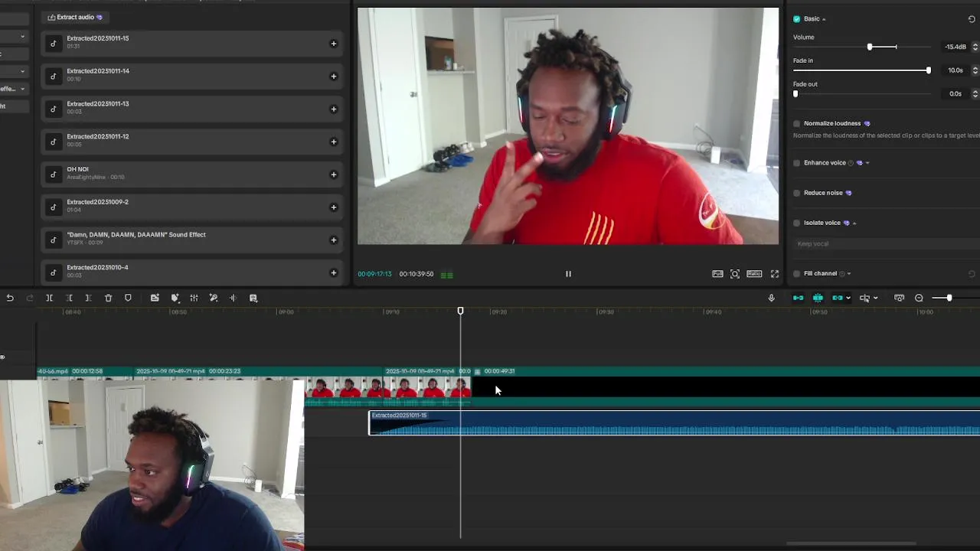The width and height of the screenshot is (980, 551).
Task: Undo the last edit in timeline toolbar
Action: click(x=10, y=298)
